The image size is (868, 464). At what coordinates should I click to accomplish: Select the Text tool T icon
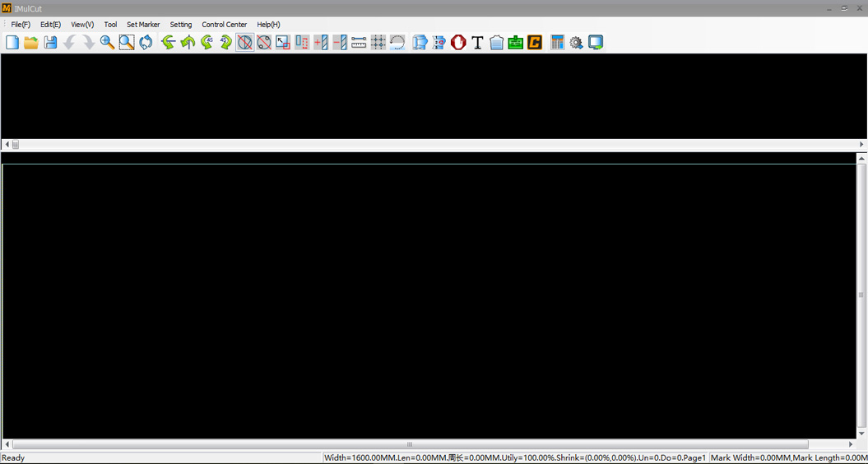click(x=477, y=43)
